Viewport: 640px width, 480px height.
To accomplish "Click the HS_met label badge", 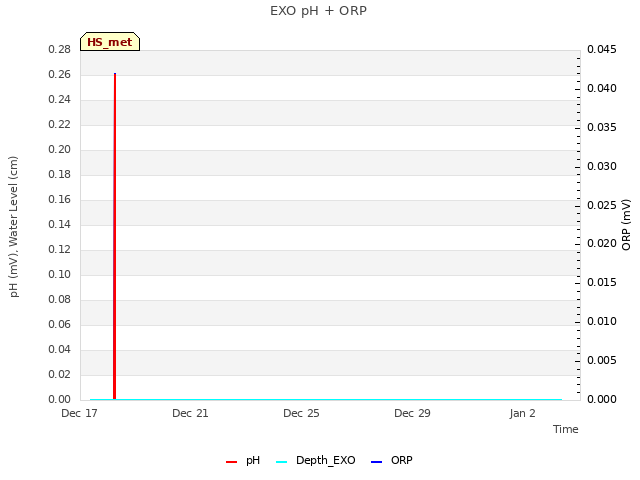I will tap(110, 42).
